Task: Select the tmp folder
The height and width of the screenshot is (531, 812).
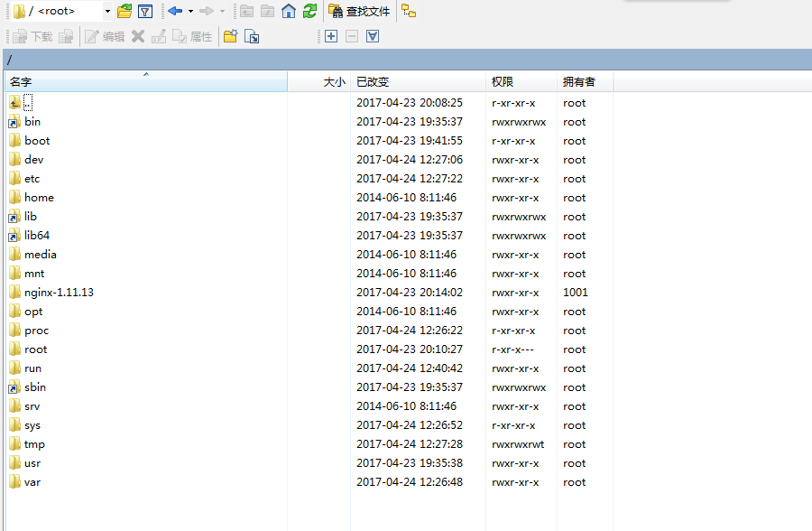Action: coord(34,444)
